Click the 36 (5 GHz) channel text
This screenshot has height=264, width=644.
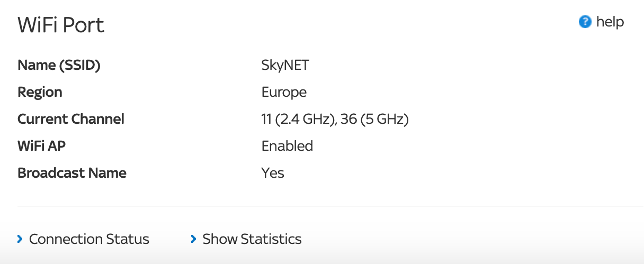[374, 119]
